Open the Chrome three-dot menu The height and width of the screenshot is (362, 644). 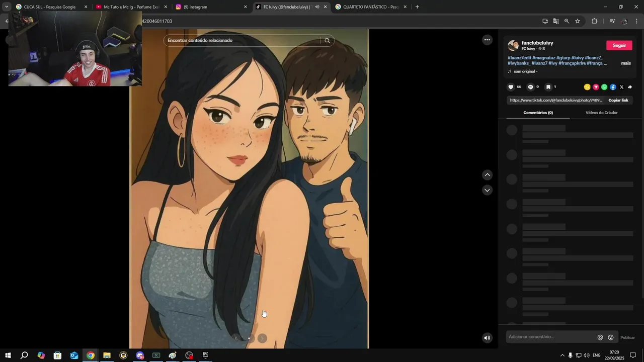coord(637,21)
